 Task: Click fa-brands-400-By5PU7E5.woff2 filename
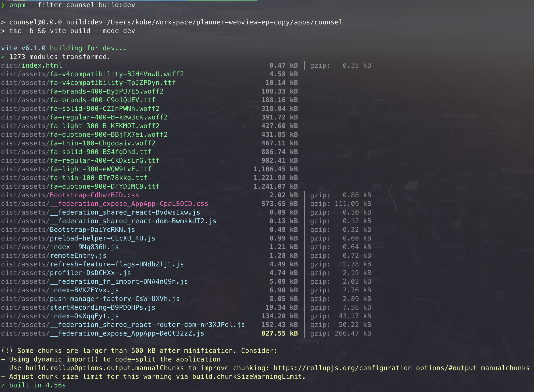107,92
